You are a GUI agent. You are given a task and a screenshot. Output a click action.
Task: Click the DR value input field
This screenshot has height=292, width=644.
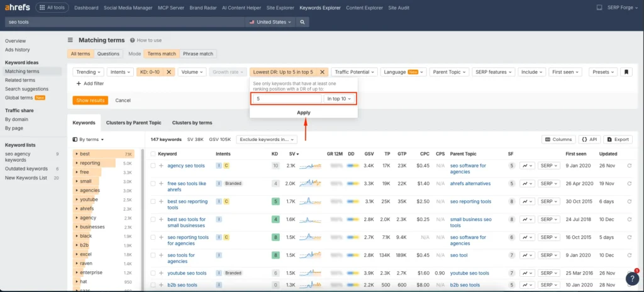[286, 99]
